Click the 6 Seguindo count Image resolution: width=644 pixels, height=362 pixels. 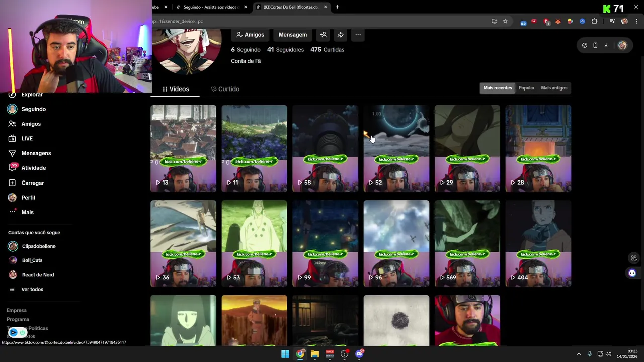(x=246, y=50)
